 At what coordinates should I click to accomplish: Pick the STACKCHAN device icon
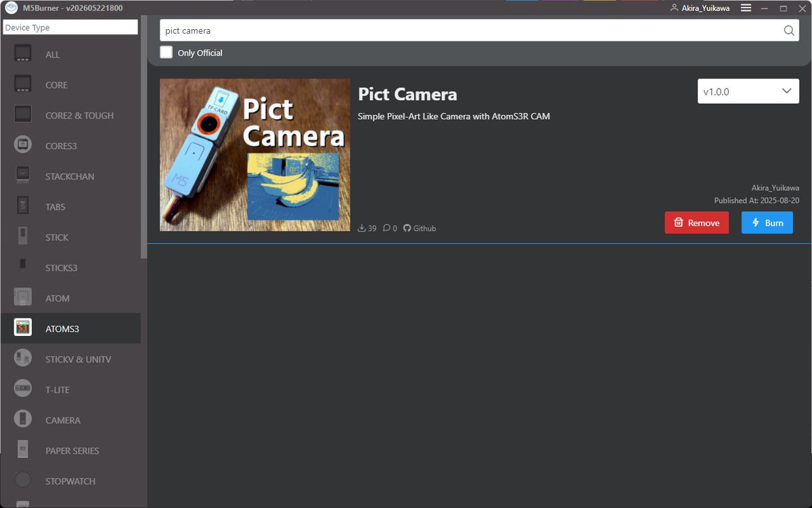(x=23, y=176)
